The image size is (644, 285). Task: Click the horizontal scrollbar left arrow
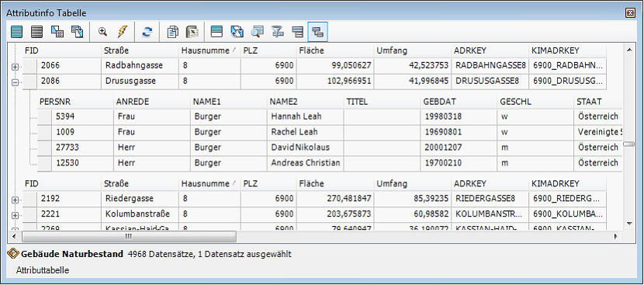(x=13, y=237)
